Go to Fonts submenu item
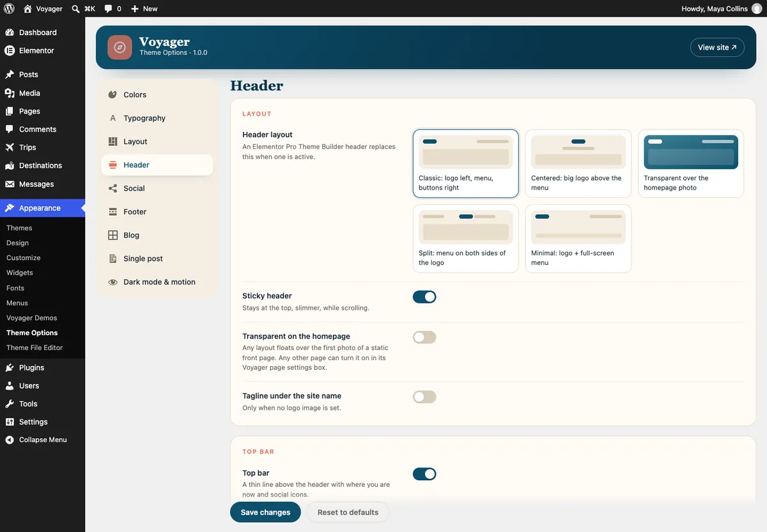Image resolution: width=767 pixels, height=532 pixels. click(15, 288)
